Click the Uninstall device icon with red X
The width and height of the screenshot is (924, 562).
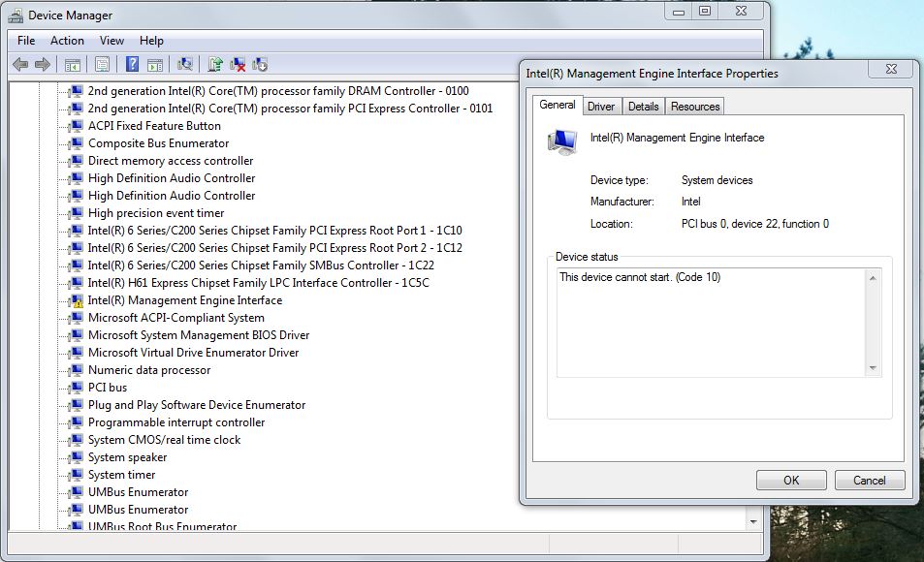pyautogui.click(x=238, y=65)
